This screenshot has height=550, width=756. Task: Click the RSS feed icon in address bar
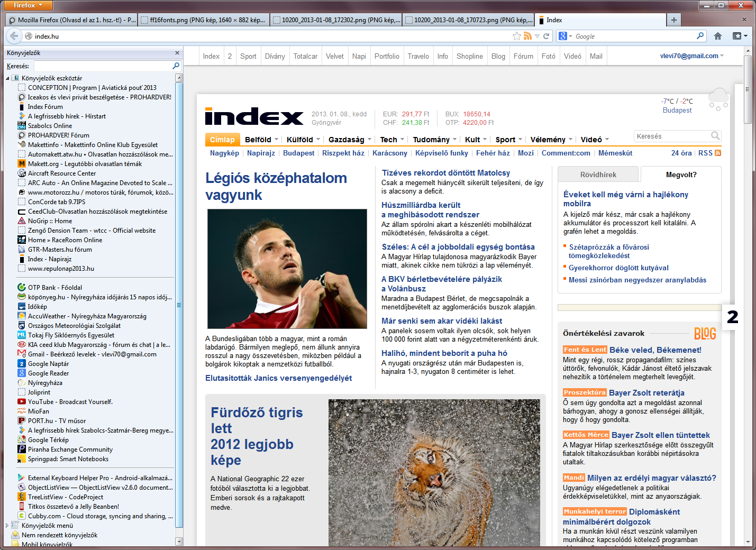pyautogui.click(x=527, y=36)
